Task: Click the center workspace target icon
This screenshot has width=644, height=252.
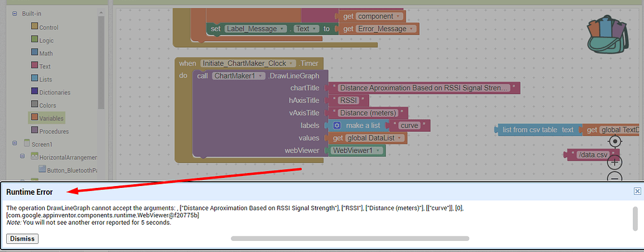Action: (x=615, y=141)
